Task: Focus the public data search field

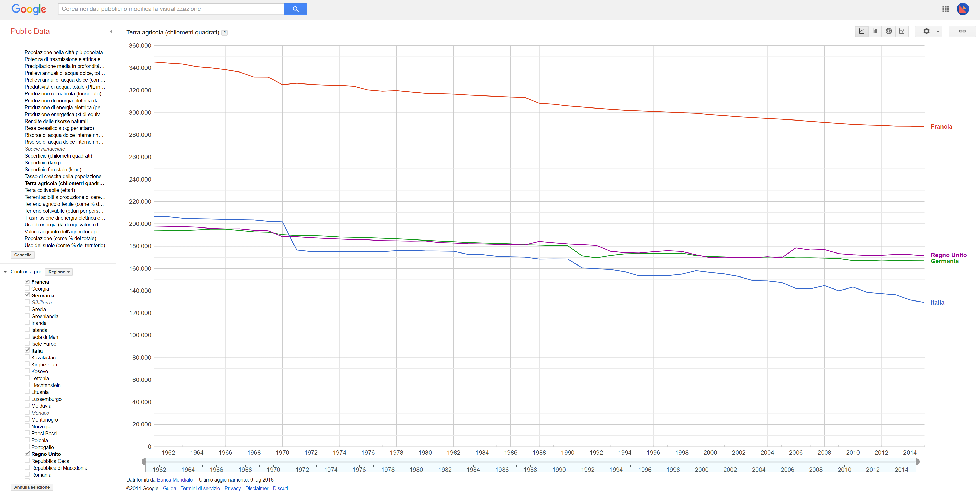Action: pos(171,9)
